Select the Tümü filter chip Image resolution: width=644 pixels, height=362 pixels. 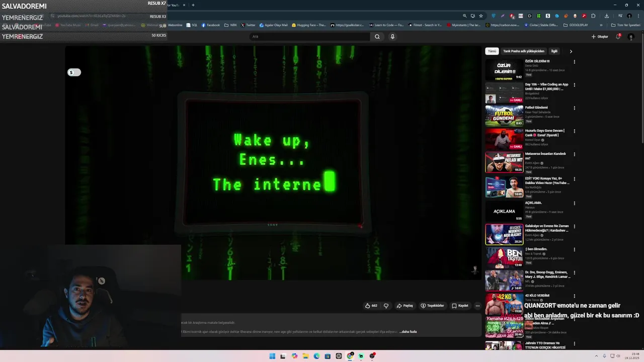[492, 51]
